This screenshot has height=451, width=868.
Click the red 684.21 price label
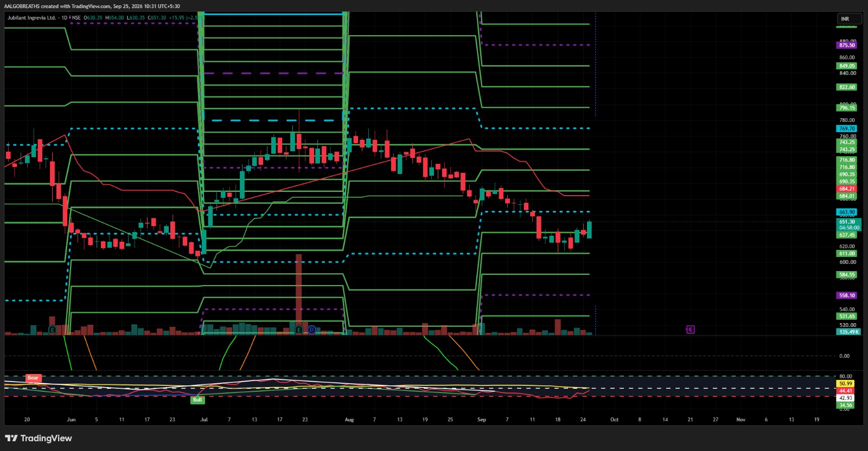click(847, 189)
